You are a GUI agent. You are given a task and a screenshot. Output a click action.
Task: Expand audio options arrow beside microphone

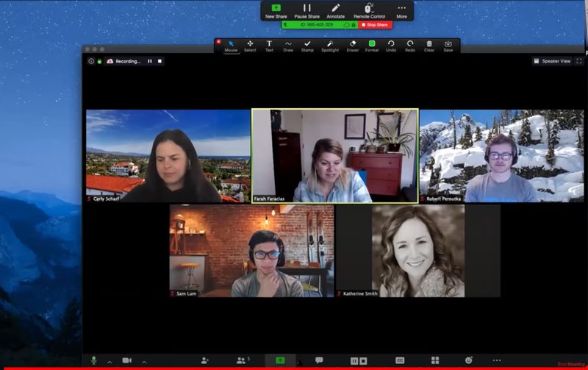[110, 361]
